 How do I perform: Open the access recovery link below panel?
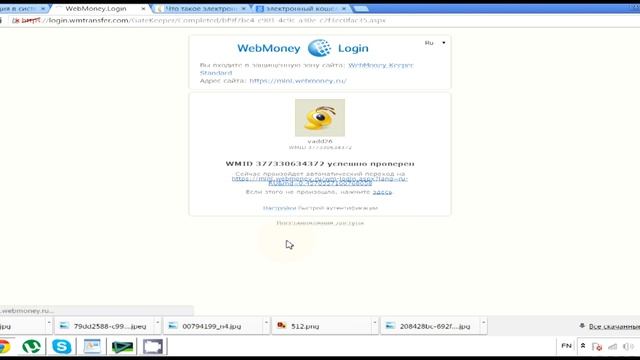click(320, 223)
